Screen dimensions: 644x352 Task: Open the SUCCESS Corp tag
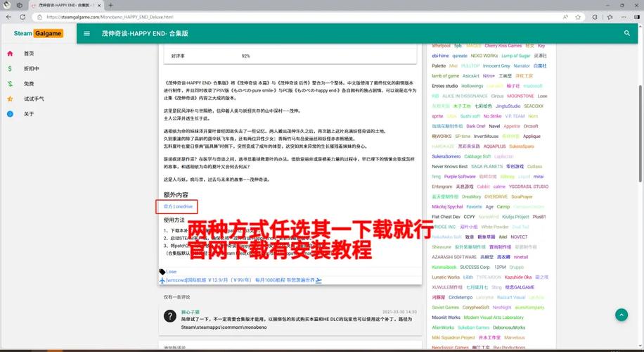coord(475,267)
